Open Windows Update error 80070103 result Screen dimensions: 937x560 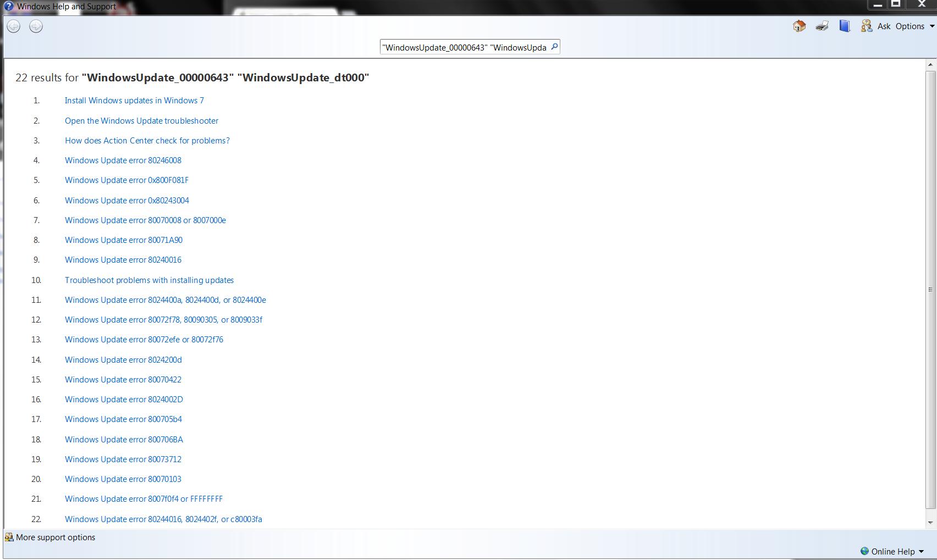point(123,479)
